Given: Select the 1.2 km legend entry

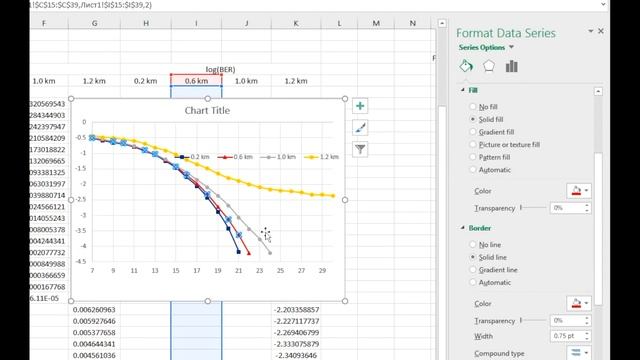Looking at the screenshot, I should (x=322, y=157).
